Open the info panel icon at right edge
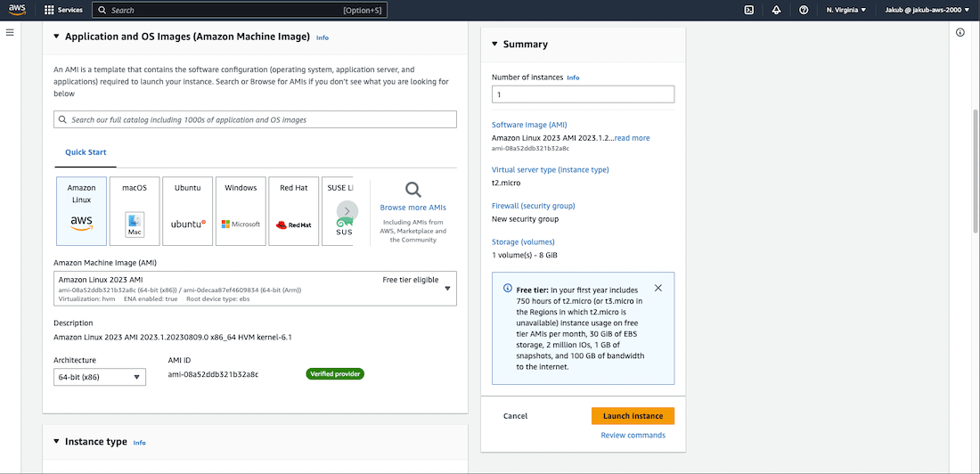Viewport: 980px width, 474px height. (x=960, y=32)
